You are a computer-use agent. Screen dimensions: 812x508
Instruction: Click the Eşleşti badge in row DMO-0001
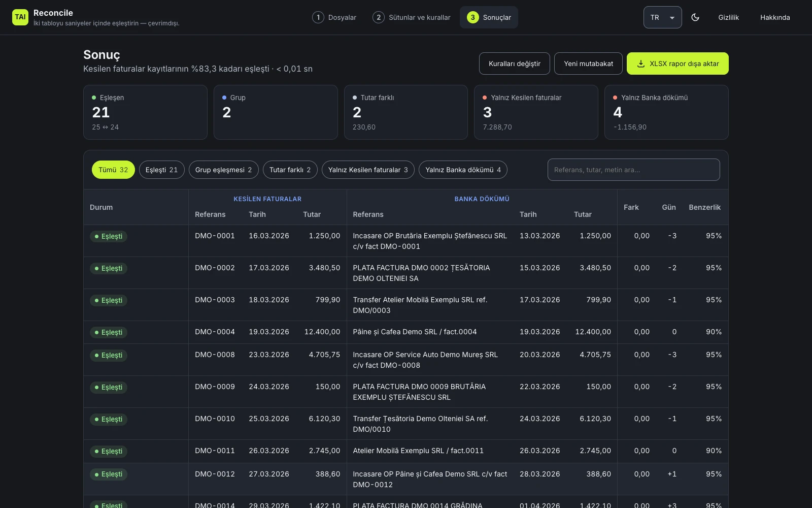(109, 236)
